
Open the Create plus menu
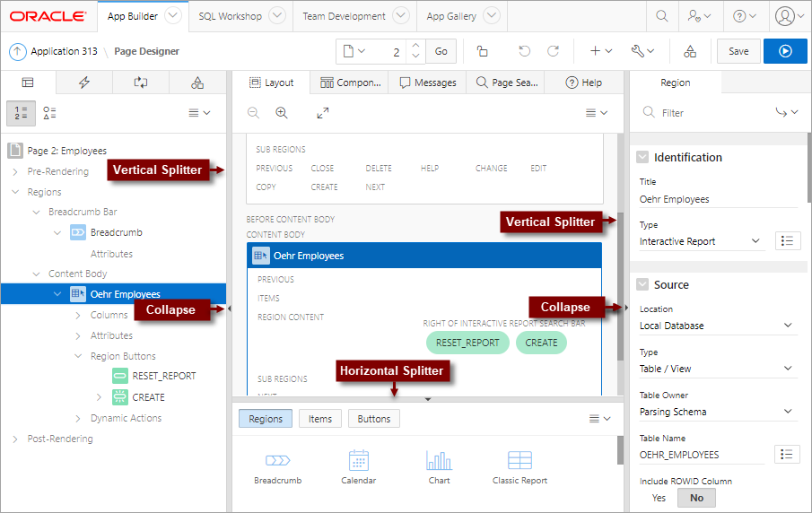[601, 51]
